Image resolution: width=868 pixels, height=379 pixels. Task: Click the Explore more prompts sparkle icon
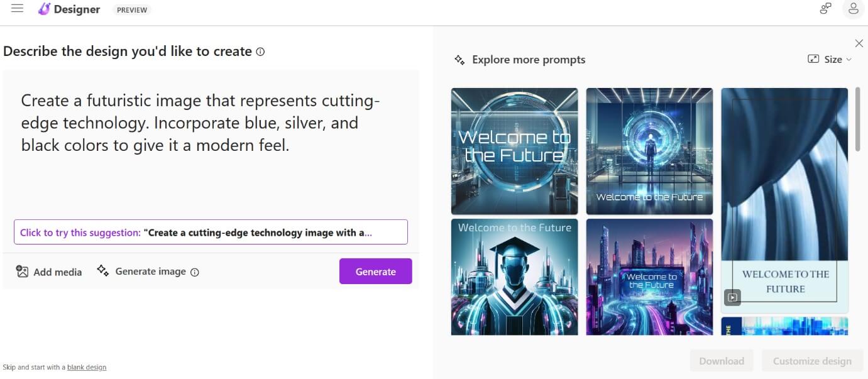coord(459,59)
